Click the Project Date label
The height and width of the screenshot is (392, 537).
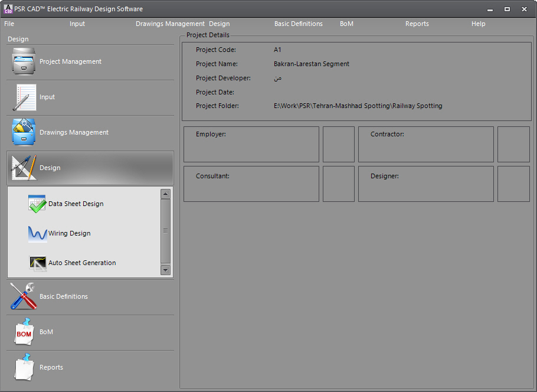[215, 92]
